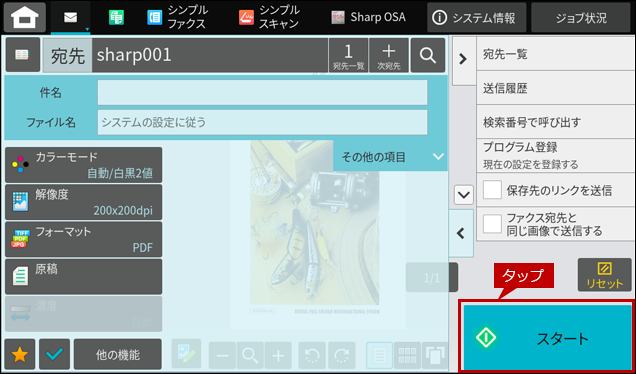The width and height of the screenshot is (636, 374).
Task: Tap the preview magnifier zoom icon
Action: [250, 355]
